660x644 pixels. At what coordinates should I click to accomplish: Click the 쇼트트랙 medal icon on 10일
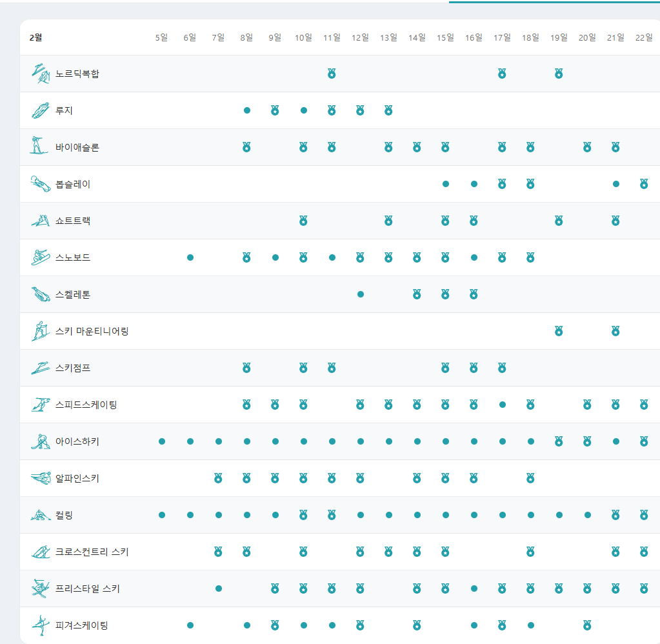[303, 221]
